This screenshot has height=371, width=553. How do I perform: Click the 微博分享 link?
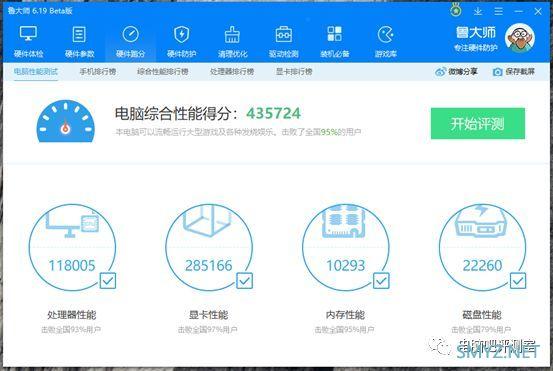pyautogui.click(x=456, y=72)
